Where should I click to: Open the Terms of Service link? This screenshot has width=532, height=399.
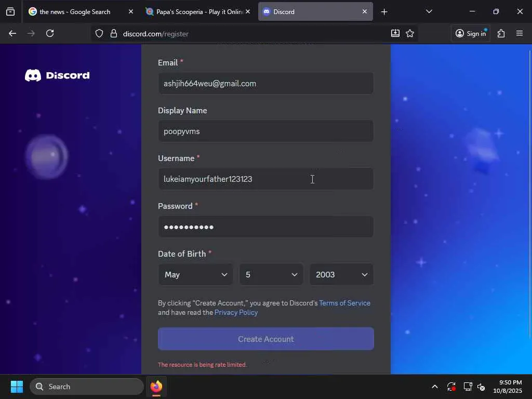coord(344,303)
